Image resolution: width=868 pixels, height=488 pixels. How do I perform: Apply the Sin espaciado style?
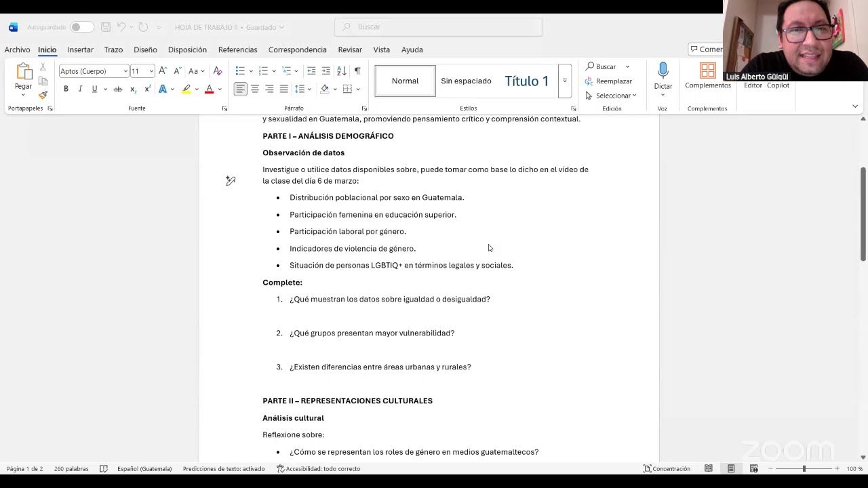click(466, 81)
